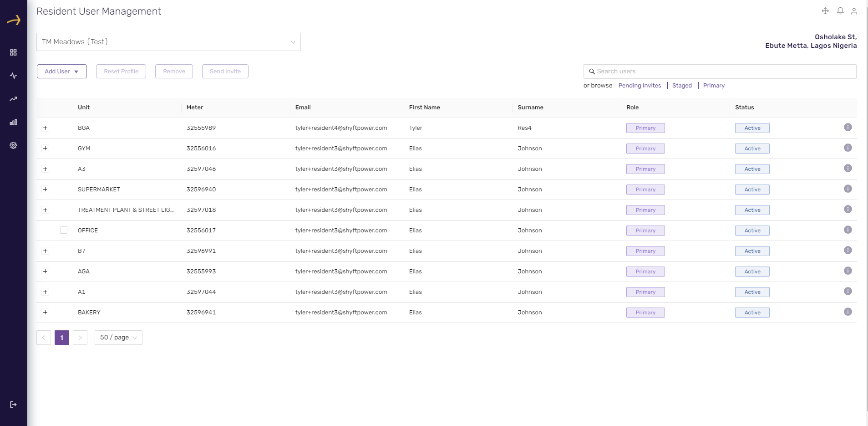Expand the A1 unit row
The image size is (868, 426).
tap(45, 292)
